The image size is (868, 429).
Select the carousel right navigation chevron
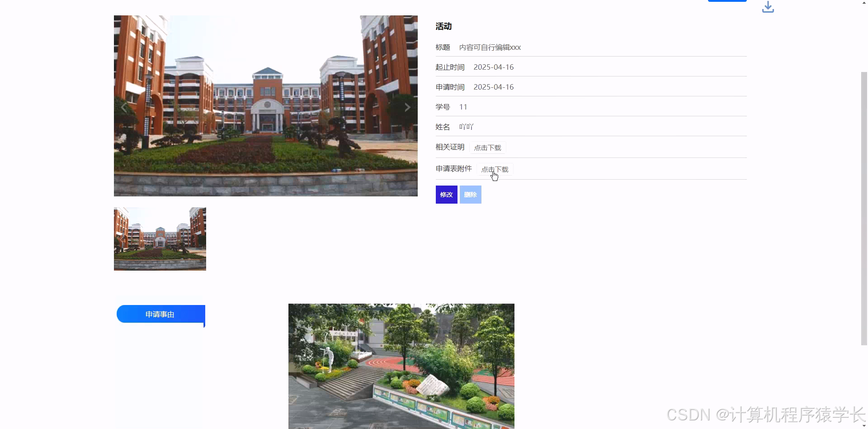point(407,107)
